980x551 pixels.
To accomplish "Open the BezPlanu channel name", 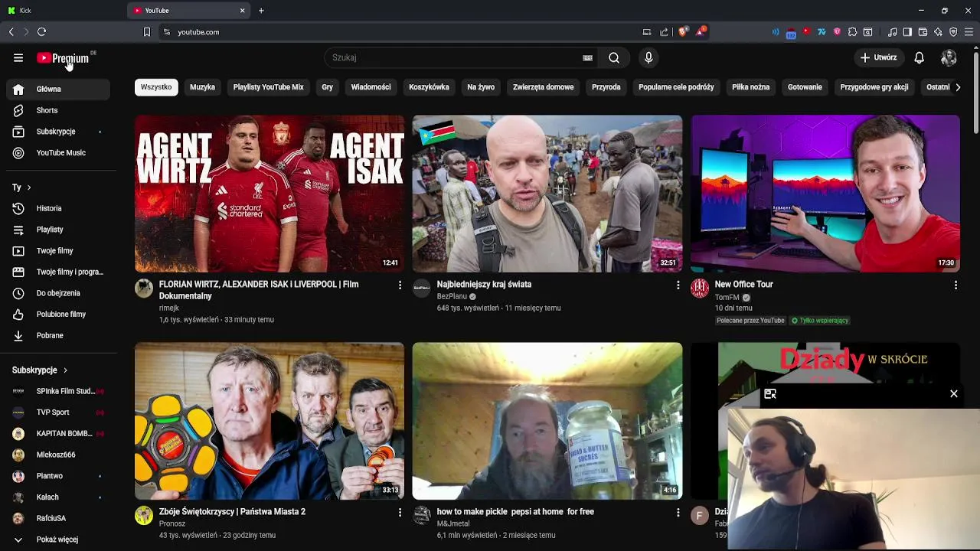I will pos(452,297).
